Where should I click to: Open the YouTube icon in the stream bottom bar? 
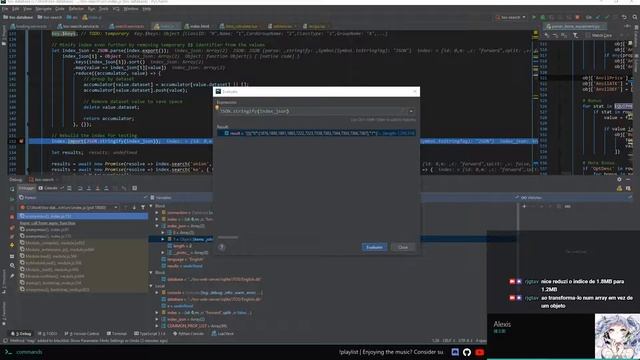(480, 352)
